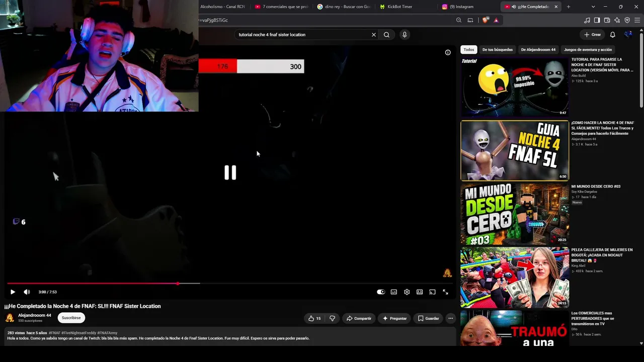Open the MI MUNDO DESDE CERO #03 thumbnail
The image size is (644, 362).
(515, 214)
